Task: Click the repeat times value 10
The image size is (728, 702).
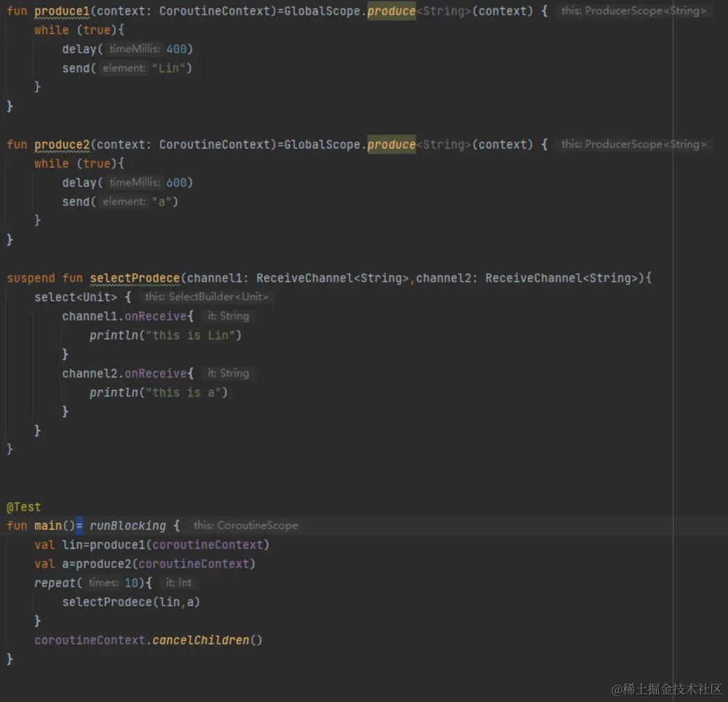Action: [131, 583]
